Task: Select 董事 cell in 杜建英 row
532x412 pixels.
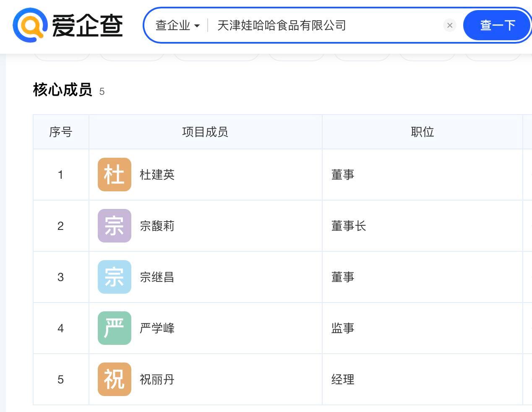Action: pos(422,175)
